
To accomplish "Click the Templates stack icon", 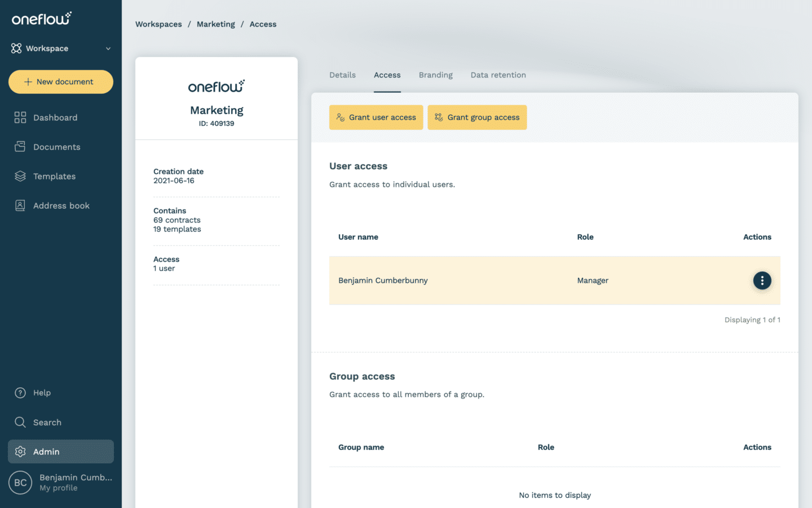I will pos(20,176).
